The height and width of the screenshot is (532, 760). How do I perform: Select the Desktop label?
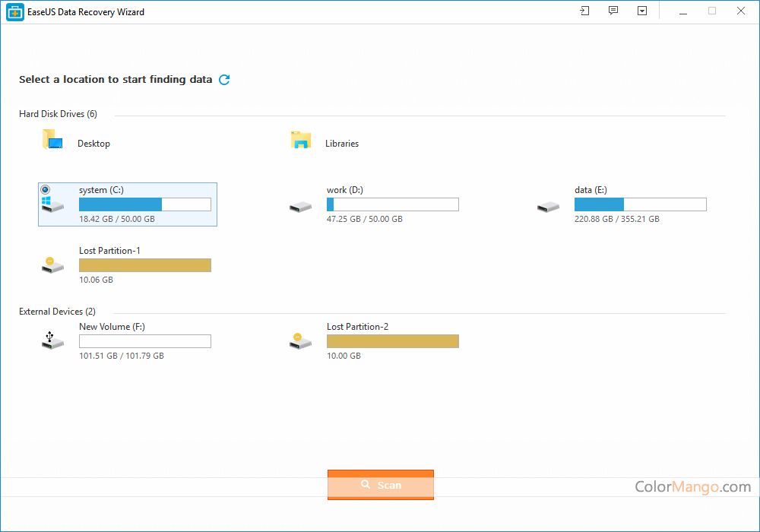point(93,144)
